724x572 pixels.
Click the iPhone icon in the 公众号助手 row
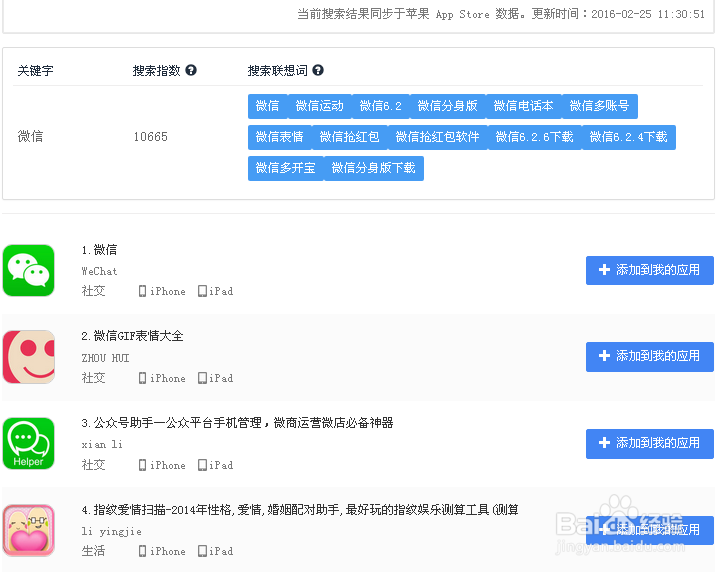(x=142, y=465)
